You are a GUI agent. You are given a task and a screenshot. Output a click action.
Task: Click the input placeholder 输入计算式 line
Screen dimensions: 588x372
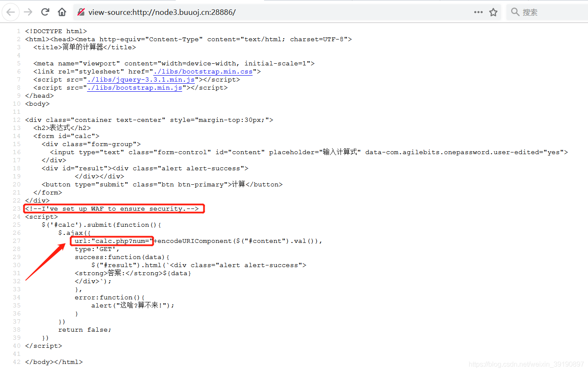click(x=309, y=152)
